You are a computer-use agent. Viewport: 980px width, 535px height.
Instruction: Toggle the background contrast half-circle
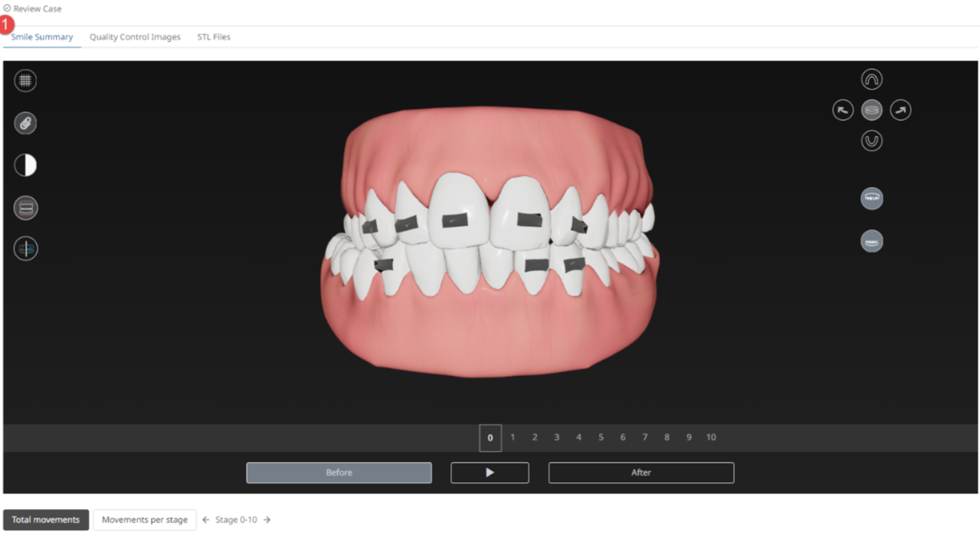point(25,164)
